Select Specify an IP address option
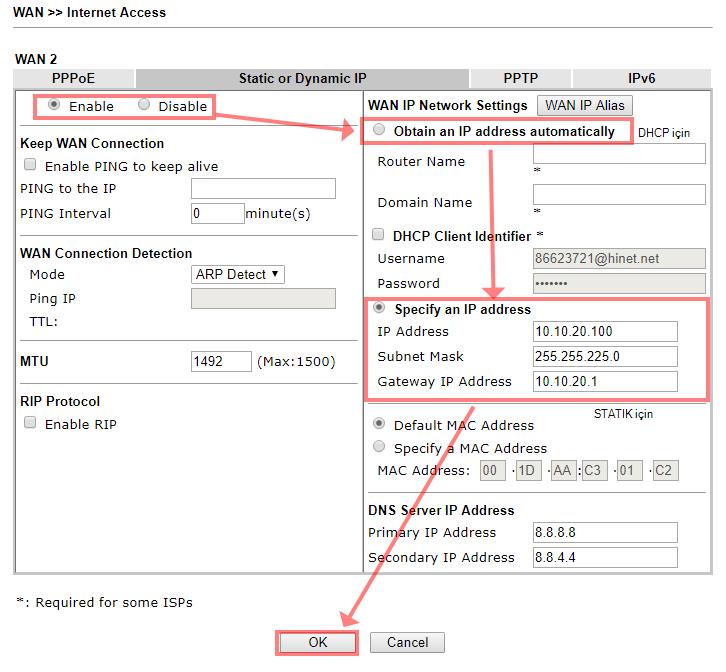 point(379,309)
